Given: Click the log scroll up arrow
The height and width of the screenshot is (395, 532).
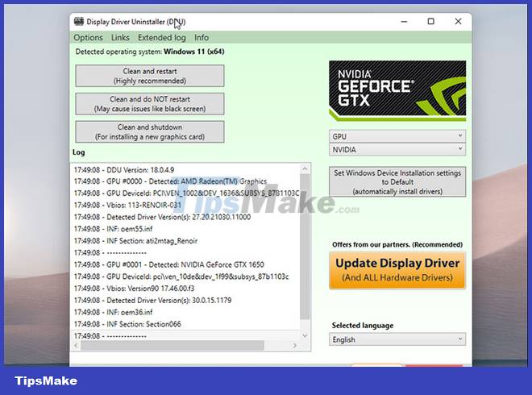Looking at the screenshot, I should [305, 168].
